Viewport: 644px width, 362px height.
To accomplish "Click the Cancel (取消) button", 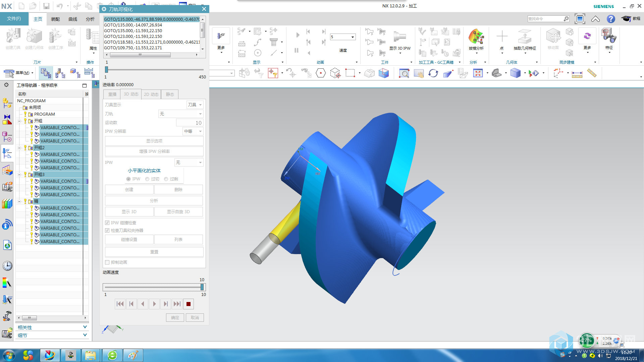I will tap(195, 317).
